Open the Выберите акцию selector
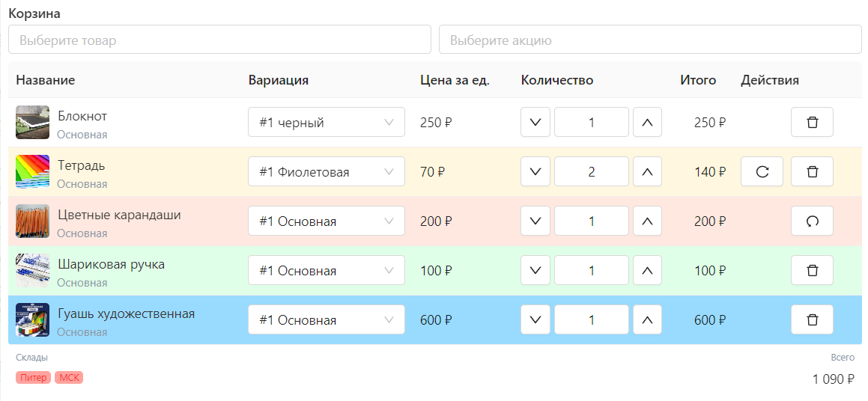 (650, 40)
